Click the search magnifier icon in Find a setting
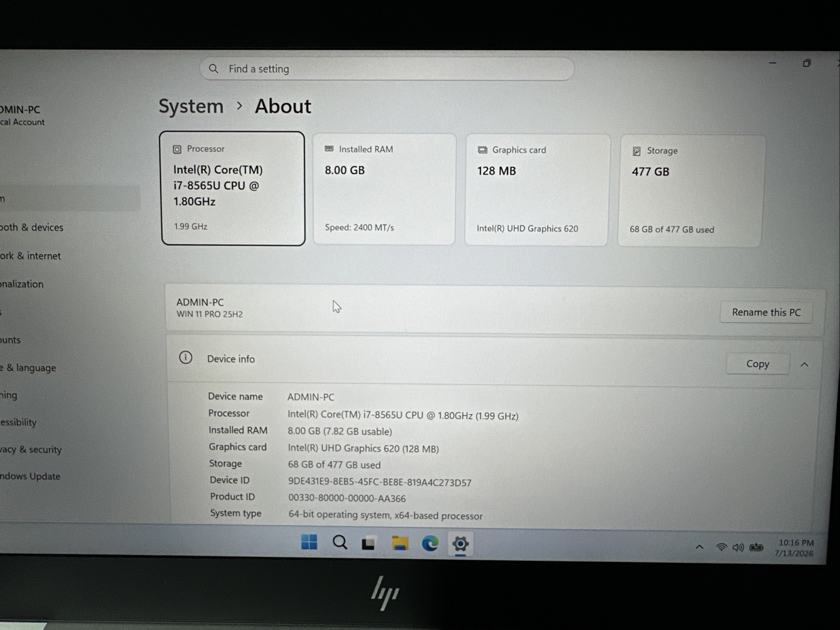The width and height of the screenshot is (840, 630). pos(213,69)
